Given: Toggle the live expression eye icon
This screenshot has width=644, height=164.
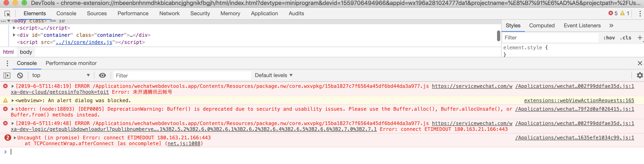Looking at the screenshot, I should pyautogui.click(x=102, y=75).
